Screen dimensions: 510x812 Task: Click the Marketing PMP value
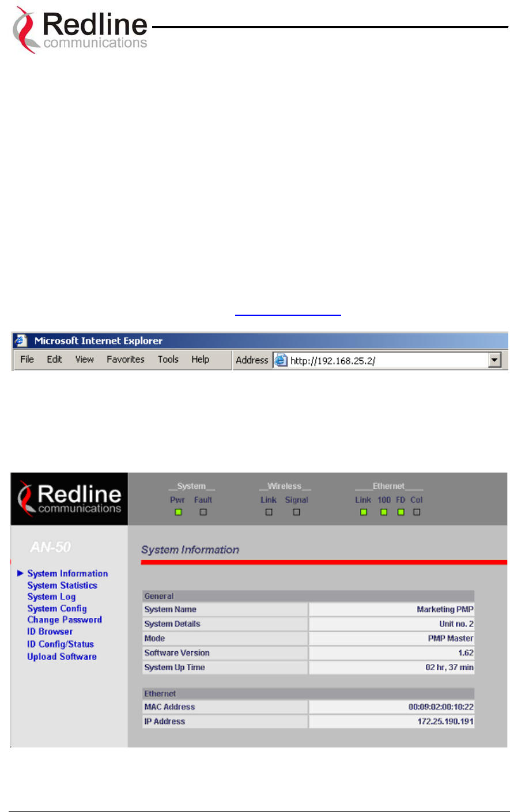(445, 610)
